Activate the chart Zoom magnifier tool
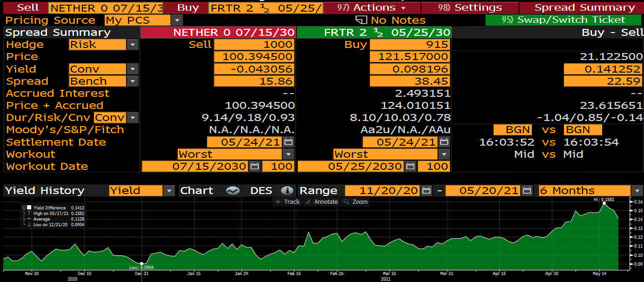Viewport: 644px width, 282px height. pyautogui.click(x=347, y=201)
